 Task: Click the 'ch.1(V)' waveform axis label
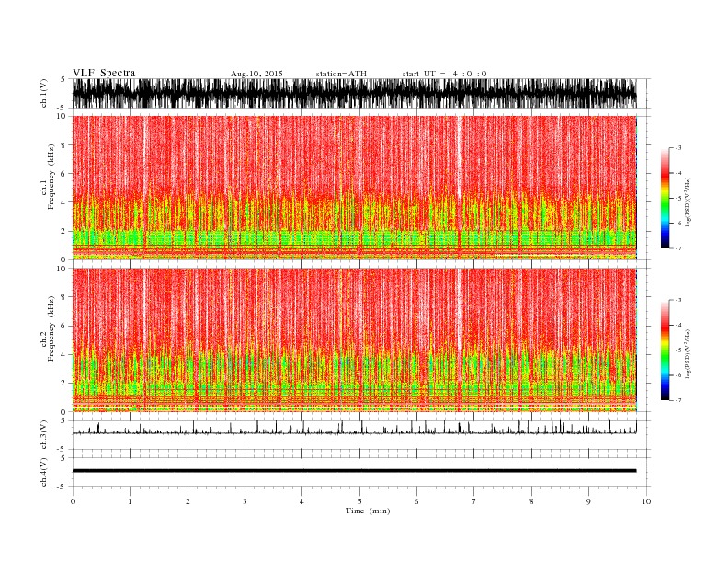(x=44, y=93)
